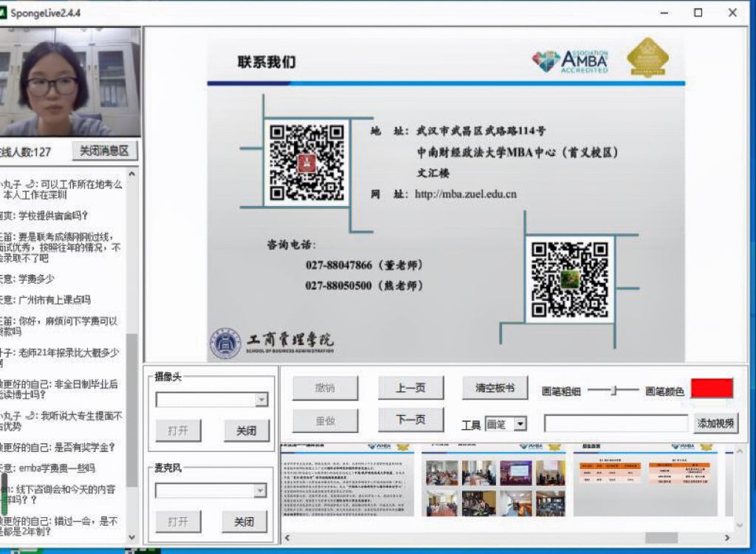
Task: Minimize the SpongeLive window
Action: [x=665, y=13]
